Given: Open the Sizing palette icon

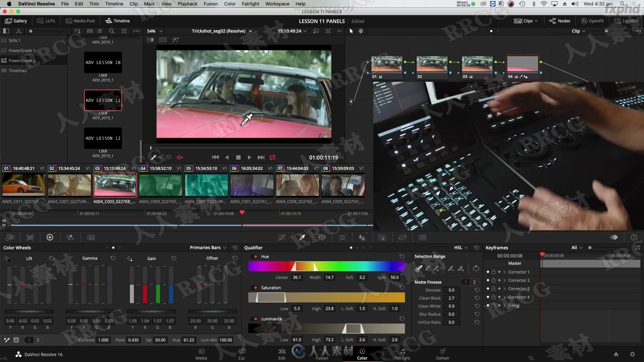Looking at the screenshot, I should [402, 237].
